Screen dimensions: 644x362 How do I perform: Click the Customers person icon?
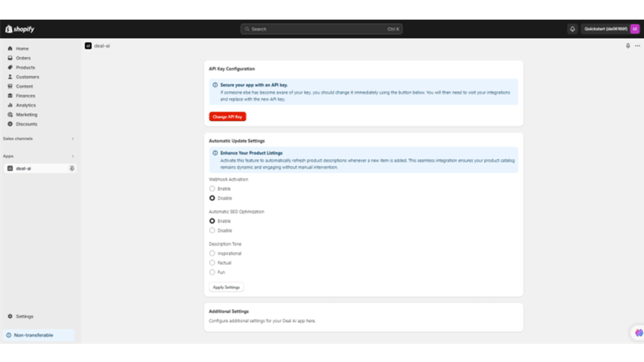(10, 77)
